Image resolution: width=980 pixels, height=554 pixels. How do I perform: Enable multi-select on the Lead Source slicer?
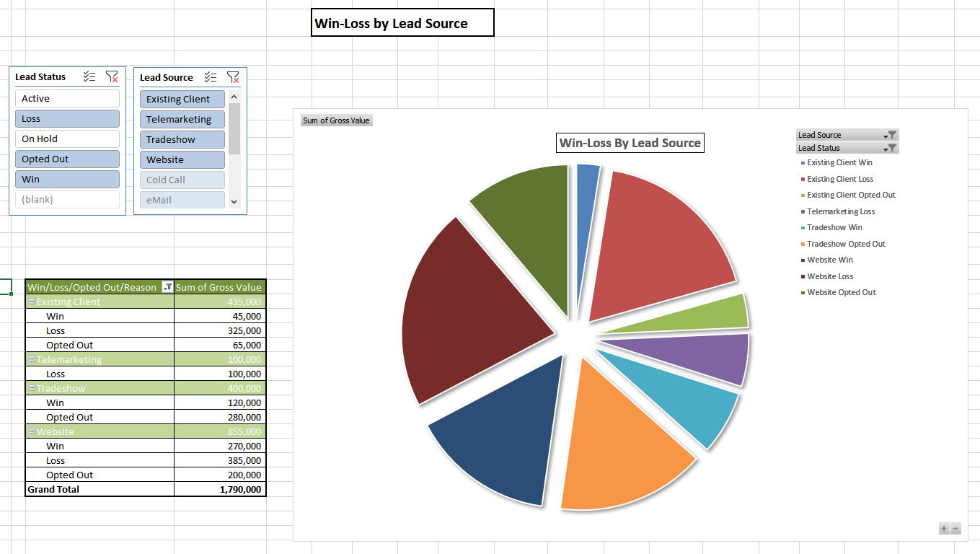click(x=211, y=77)
